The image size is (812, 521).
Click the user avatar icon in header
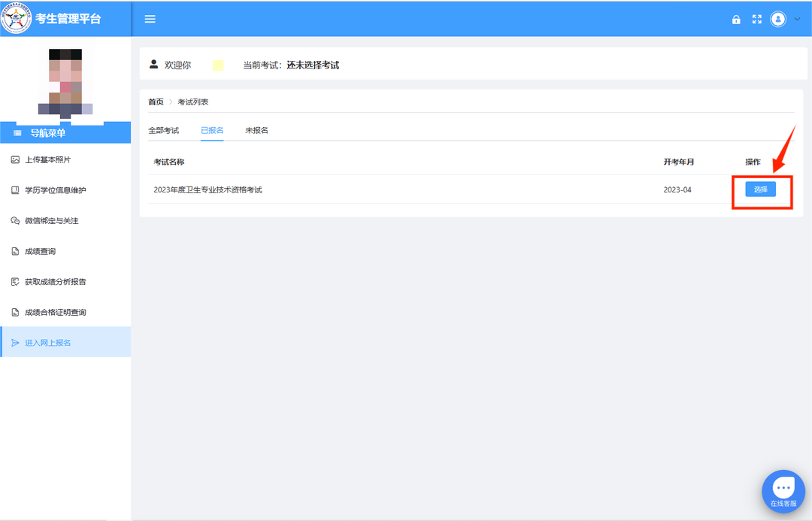(778, 19)
